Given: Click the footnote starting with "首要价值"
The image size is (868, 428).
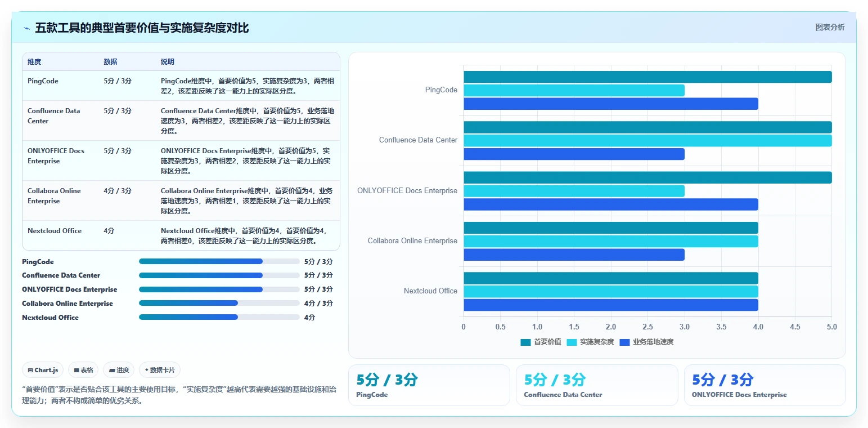Looking at the screenshot, I should tap(179, 395).
